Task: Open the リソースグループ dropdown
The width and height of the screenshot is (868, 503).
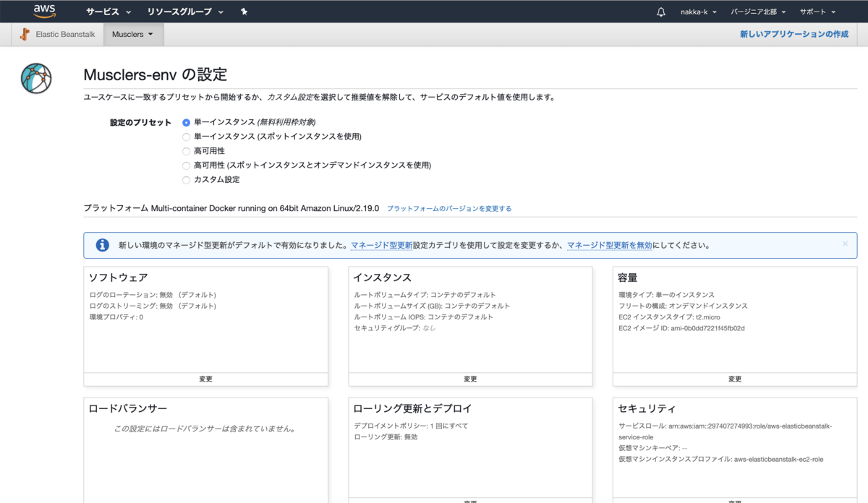Action: (x=185, y=12)
